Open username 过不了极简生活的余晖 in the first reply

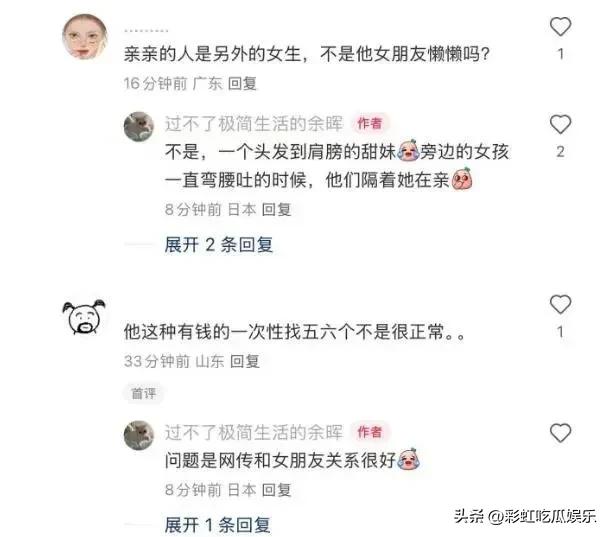tap(254, 124)
